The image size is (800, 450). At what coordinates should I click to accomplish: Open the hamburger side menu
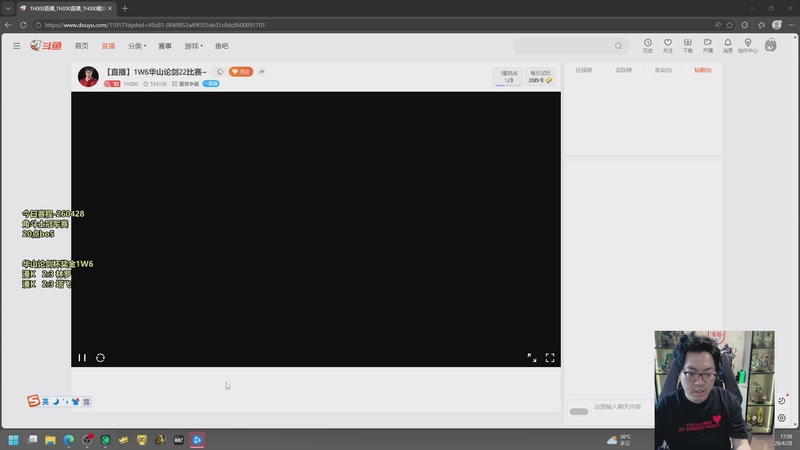(x=16, y=46)
